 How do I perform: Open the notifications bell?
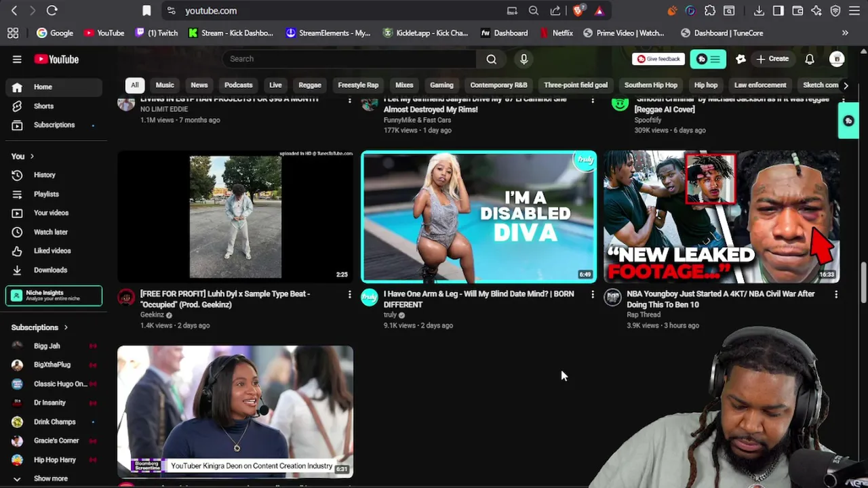[809, 59]
